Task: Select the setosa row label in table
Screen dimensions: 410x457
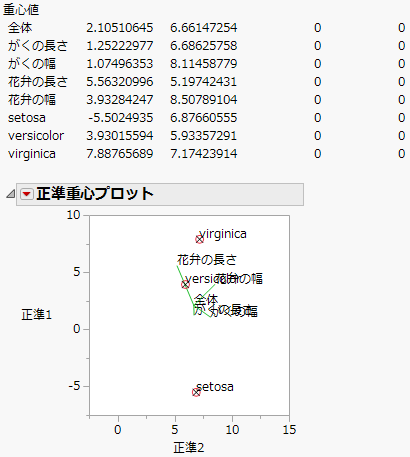Action: click(27, 118)
